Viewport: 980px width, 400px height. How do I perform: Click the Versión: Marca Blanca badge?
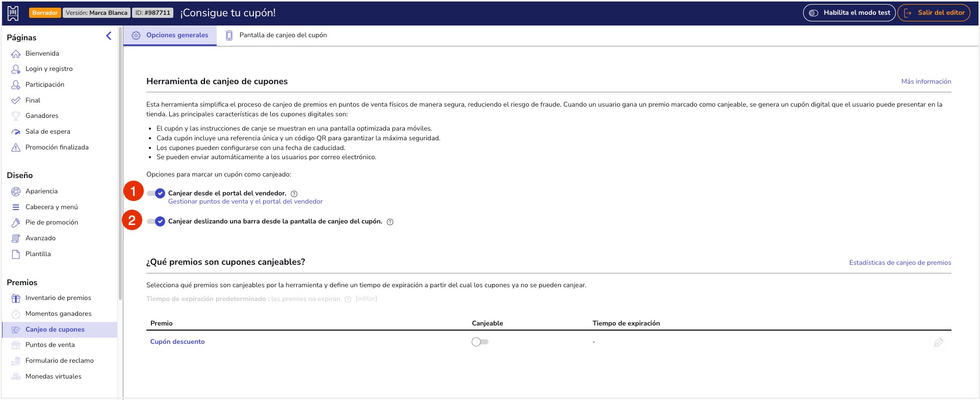[96, 13]
